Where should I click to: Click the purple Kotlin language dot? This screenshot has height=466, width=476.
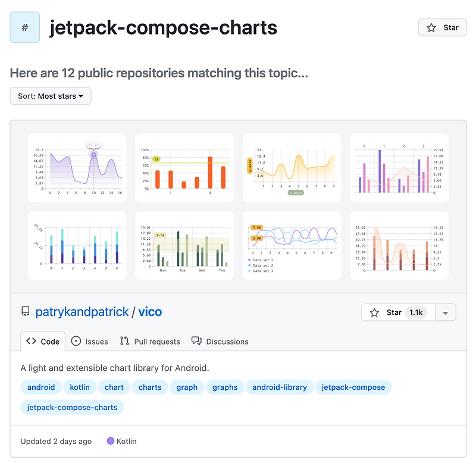[110, 441]
